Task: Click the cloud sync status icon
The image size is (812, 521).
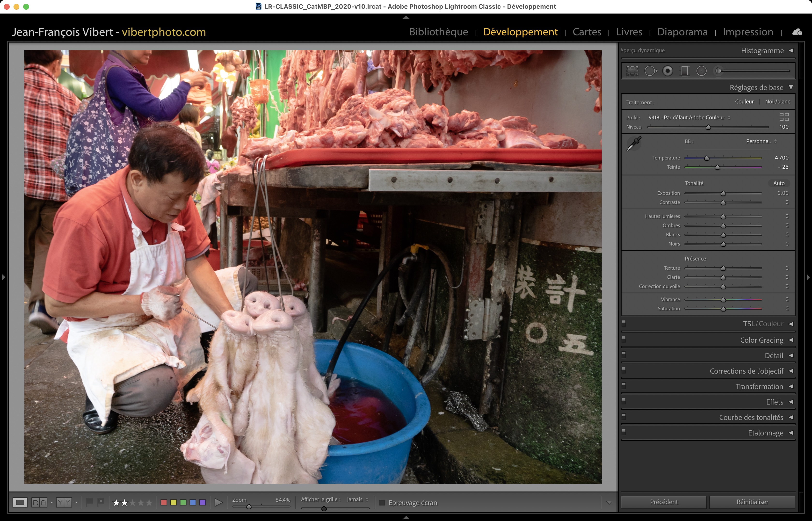Action: point(797,32)
